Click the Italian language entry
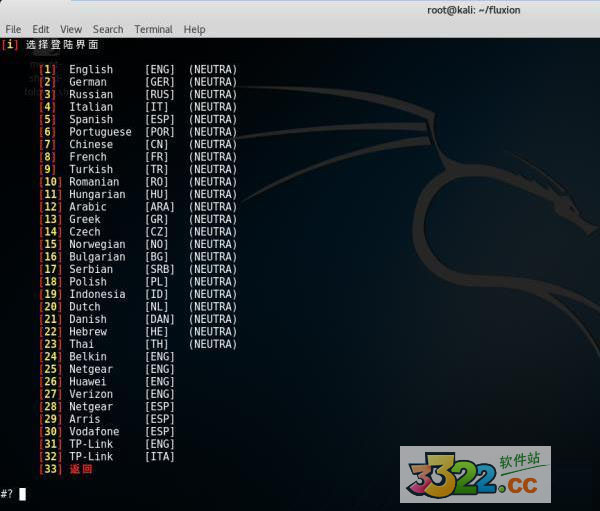 pyautogui.click(x=91, y=107)
